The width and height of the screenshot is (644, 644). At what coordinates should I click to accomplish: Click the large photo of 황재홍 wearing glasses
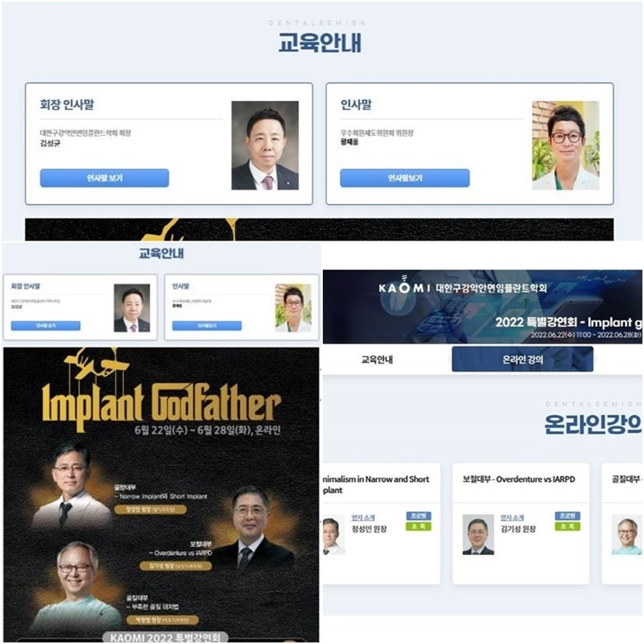566,145
